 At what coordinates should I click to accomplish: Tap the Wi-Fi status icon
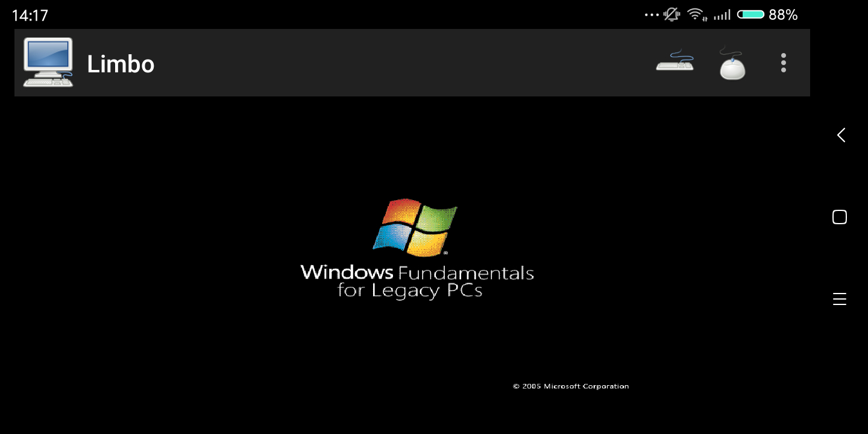coord(697,14)
